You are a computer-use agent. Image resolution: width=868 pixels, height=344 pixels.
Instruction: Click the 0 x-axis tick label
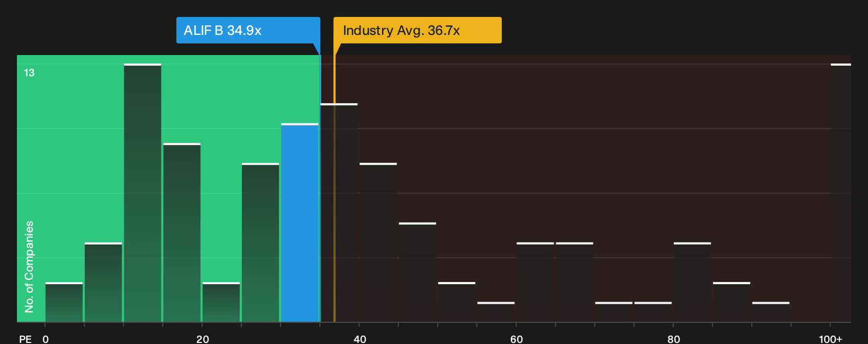[x=46, y=339]
